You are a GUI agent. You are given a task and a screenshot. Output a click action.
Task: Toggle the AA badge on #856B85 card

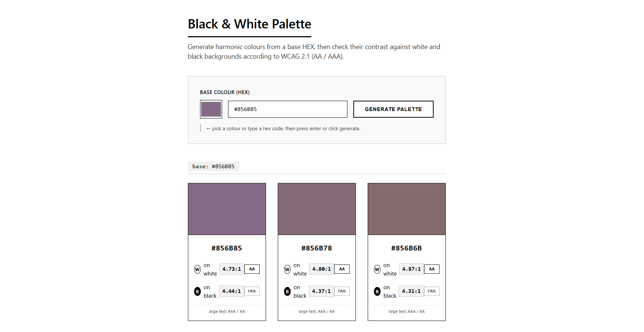click(252, 269)
